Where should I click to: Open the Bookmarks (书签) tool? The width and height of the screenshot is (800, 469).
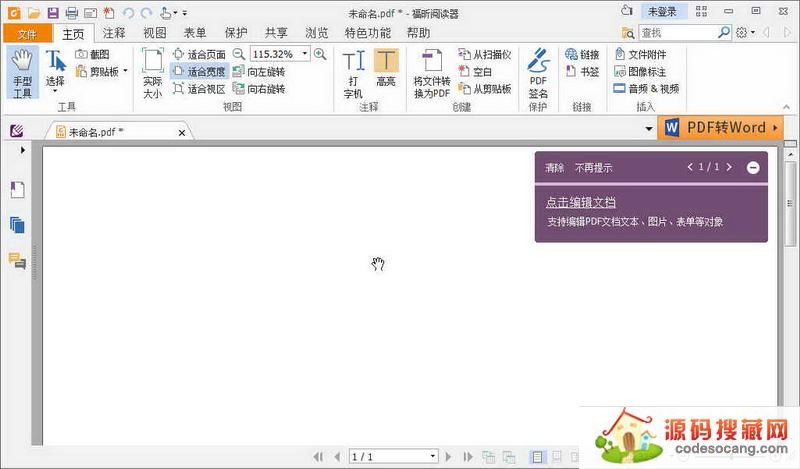tap(582, 72)
